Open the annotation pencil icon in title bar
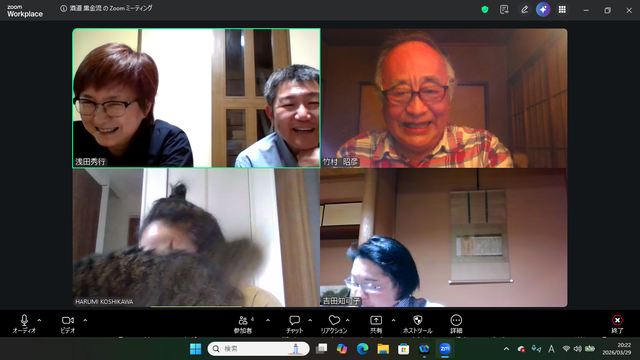Image resolution: width=640 pixels, height=360 pixels. click(524, 9)
